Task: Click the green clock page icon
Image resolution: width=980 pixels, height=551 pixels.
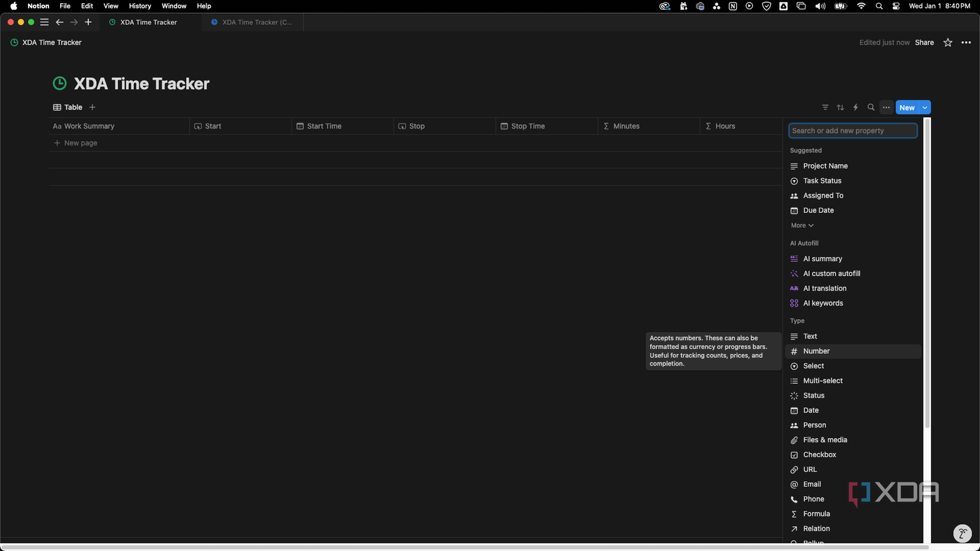Action: click(59, 84)
